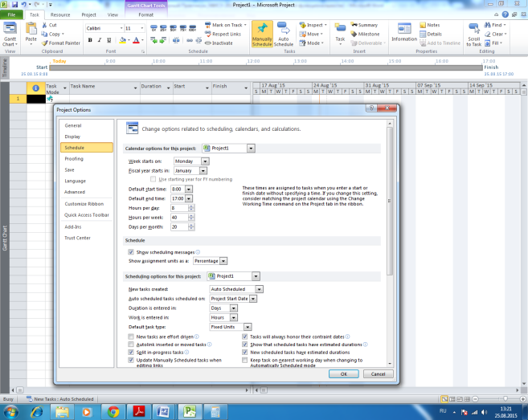The height and width of the screenshot is (420, 528).
Task: Select Display options category
Action: (87, 137)
